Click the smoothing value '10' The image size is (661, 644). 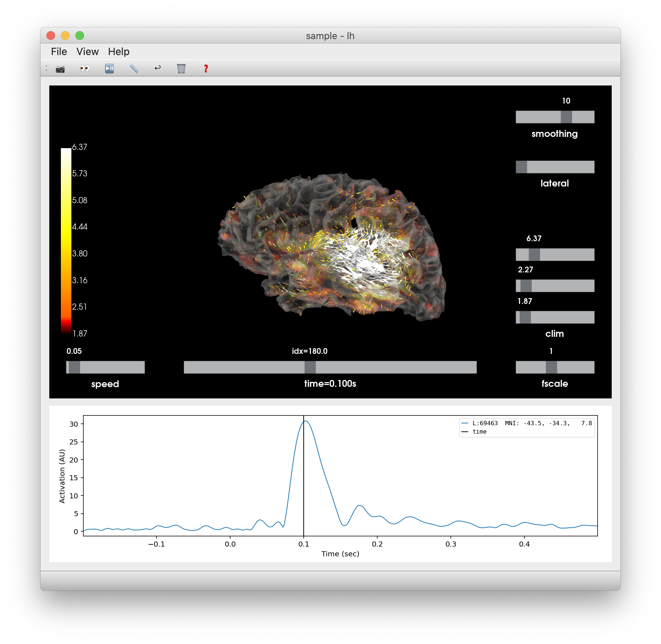pyautogui.click(x=566, y=101)
